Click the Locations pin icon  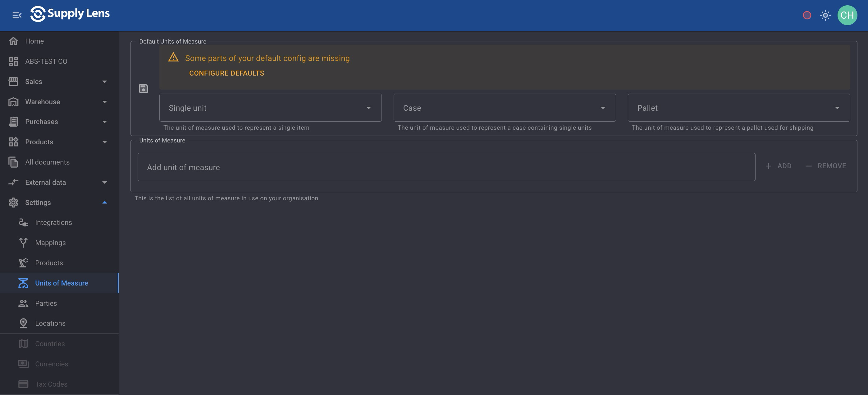[23, 323]
